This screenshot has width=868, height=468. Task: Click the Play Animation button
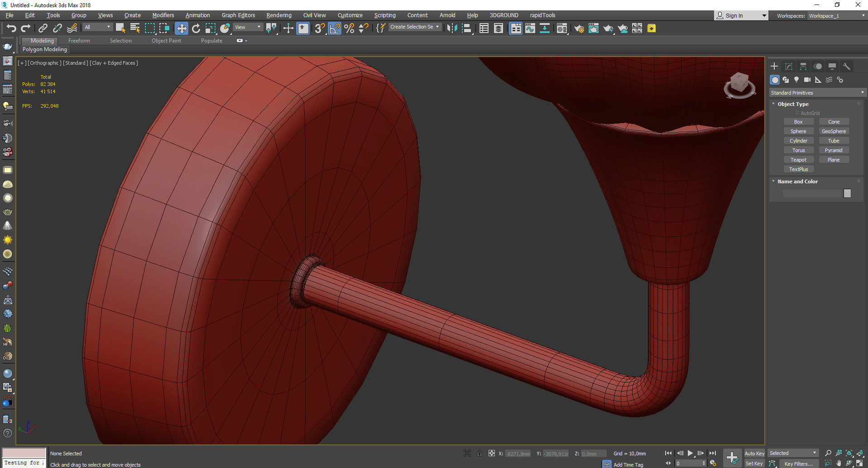click(x=691, y=453)
